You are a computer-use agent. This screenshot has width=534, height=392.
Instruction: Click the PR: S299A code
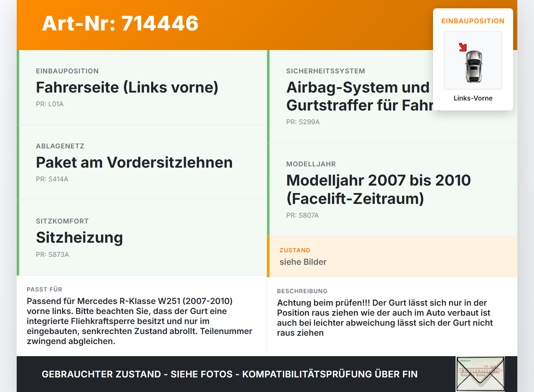[x=303, y=122]
